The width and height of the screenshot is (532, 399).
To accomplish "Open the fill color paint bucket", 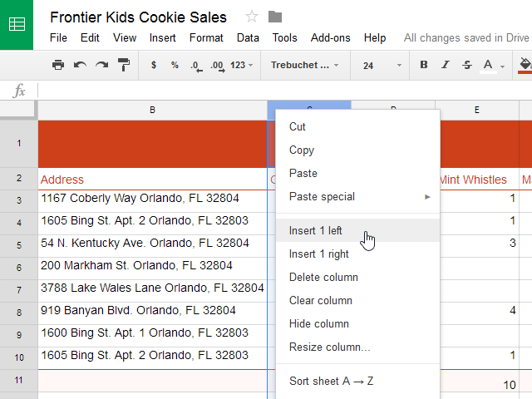I will click(x=524, y=64).
